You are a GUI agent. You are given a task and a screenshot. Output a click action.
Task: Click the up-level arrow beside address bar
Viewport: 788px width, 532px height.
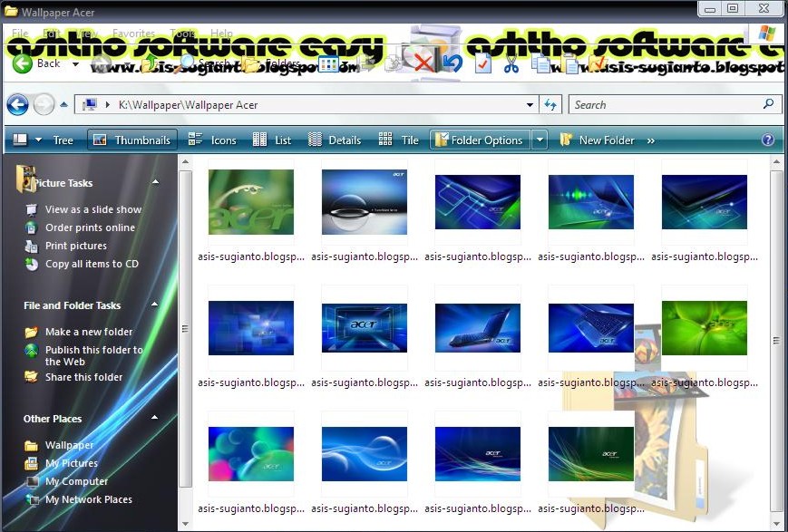63,105
